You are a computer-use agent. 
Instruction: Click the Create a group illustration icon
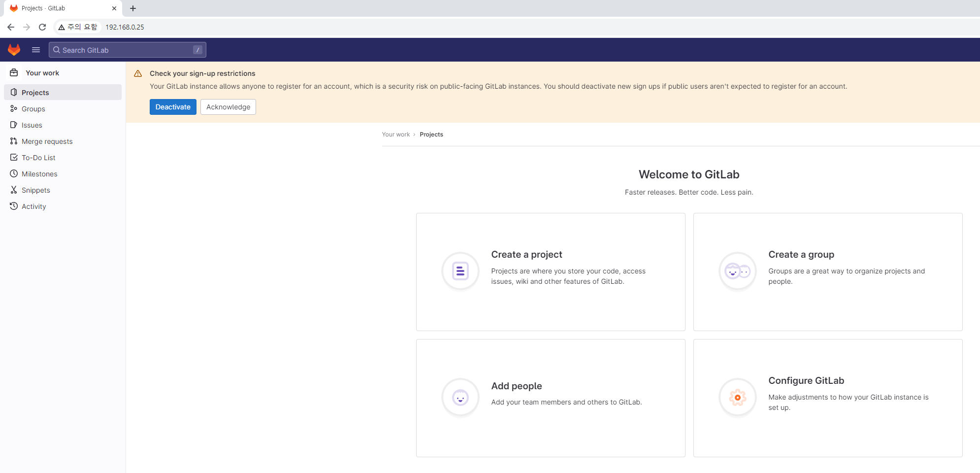738,271
